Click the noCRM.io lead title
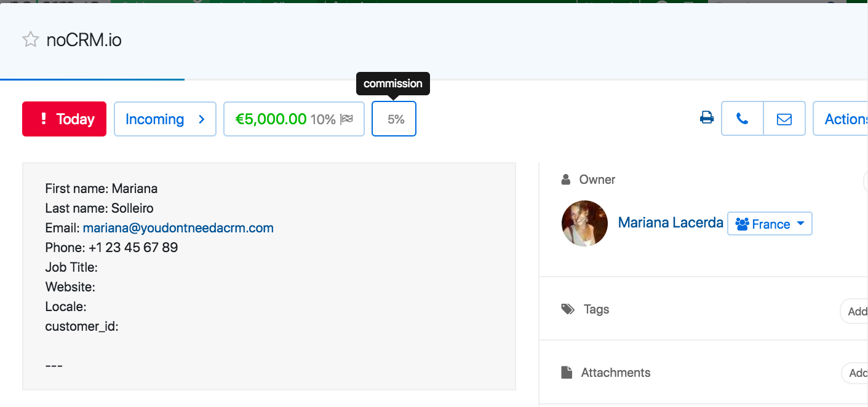This screenshot has height=407, width=868. tap(84, 41)
